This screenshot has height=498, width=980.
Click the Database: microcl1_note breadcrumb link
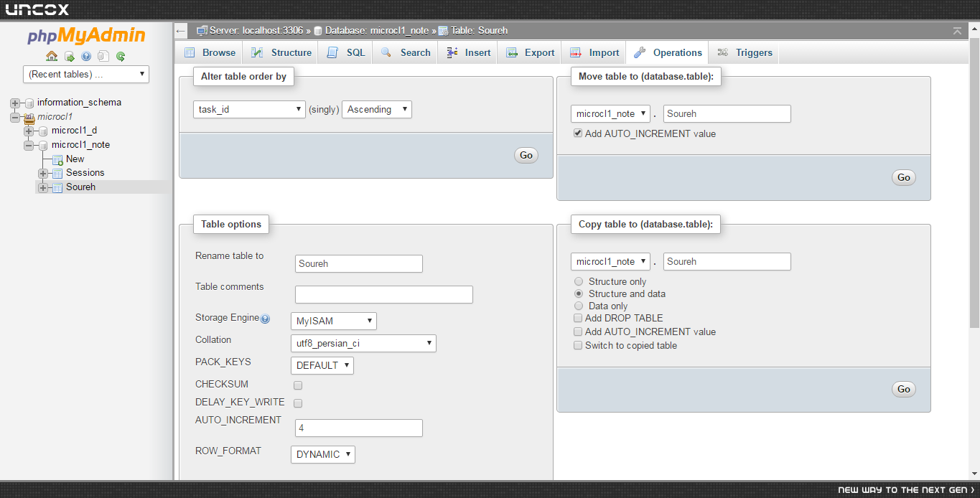(377, 31)
